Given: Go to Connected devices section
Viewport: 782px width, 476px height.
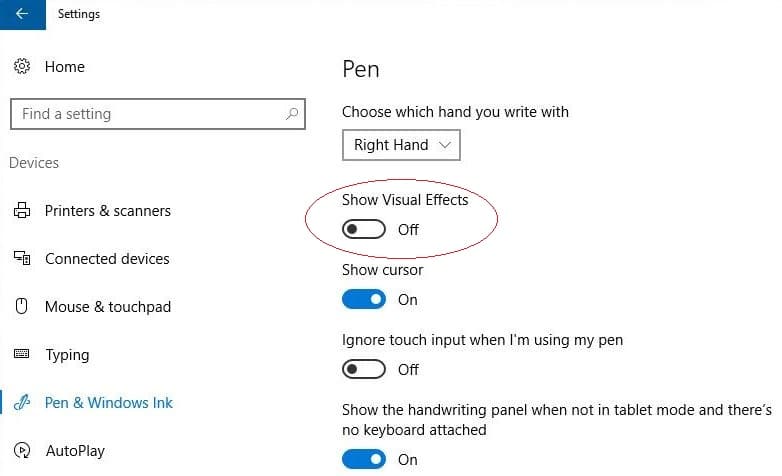Looking at the screenshot, I should point(107,258).
